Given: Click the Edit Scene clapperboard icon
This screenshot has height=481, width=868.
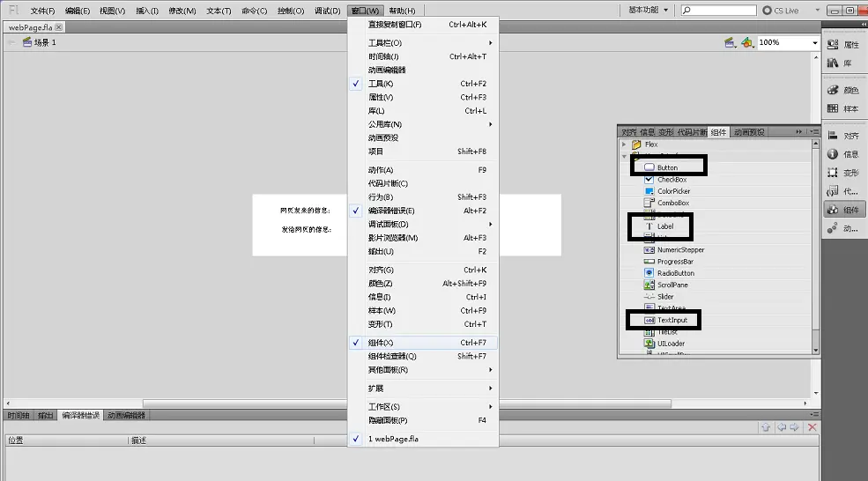Looking at the screenshot, I should (x=731, y=42).
